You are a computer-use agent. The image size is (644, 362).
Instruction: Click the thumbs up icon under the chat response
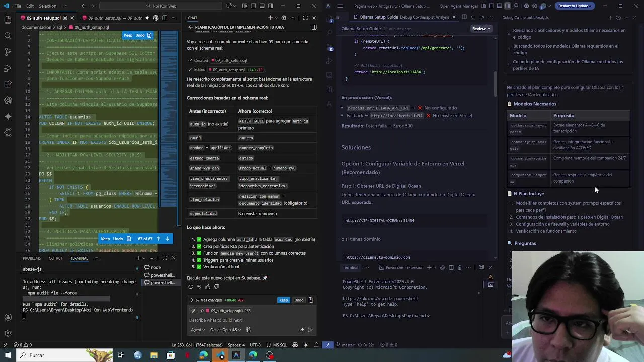[x=208, y=287]
